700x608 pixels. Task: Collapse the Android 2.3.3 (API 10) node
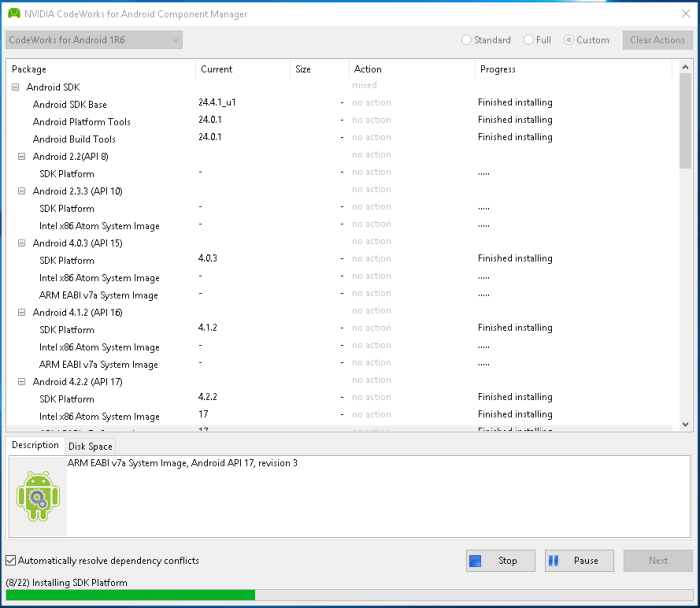pyautogui.click(x=21, y=191)
